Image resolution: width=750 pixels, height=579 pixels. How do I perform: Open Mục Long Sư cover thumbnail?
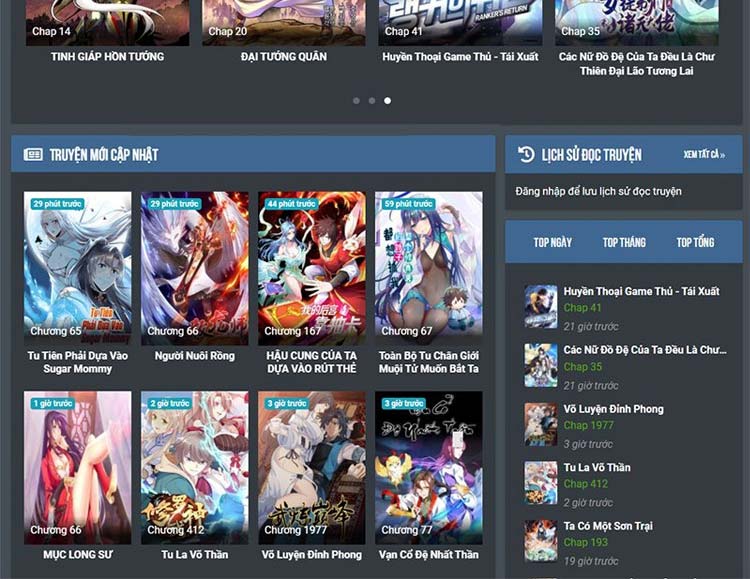pos(77,467)
